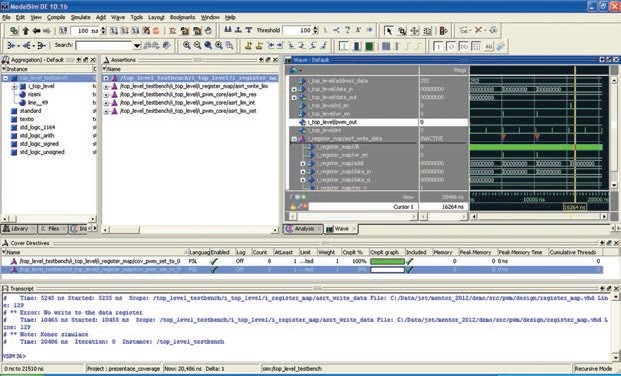Click the zoom full icon in toolbar
Viewport: 621px width, 376px height.
pyautogui.click(x=208, y=46)
